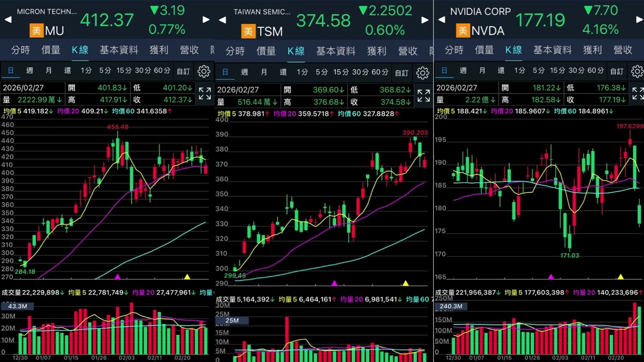This screenshot has width=644, height=362.
Task: Click the orange 美 market badge for MU
Action: 37,31
